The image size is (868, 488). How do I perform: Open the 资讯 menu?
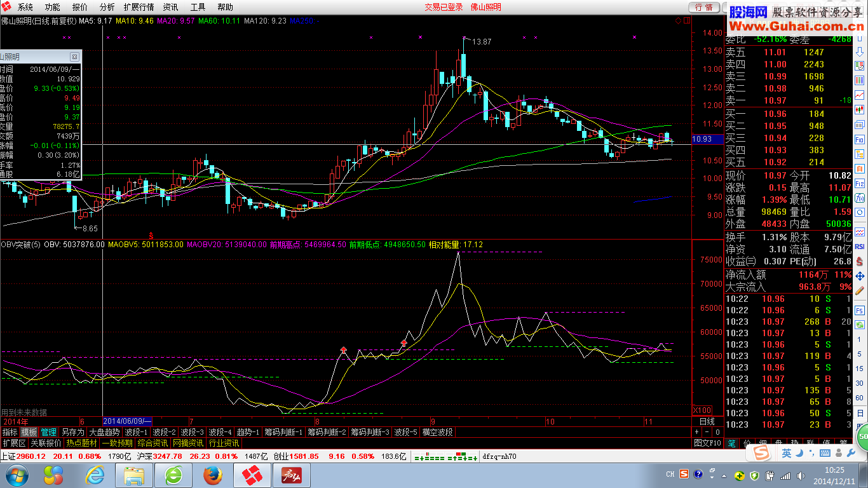(x=170, y=7)
